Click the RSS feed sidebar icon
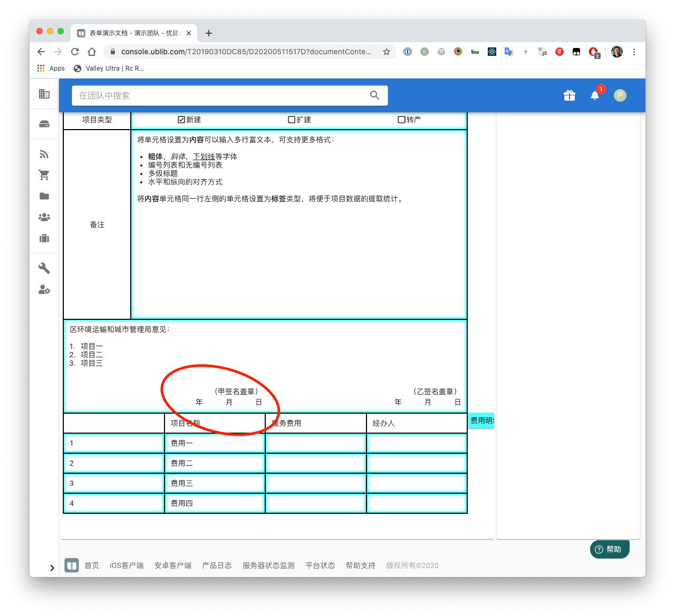675x616 pixels. coord(44,154)
